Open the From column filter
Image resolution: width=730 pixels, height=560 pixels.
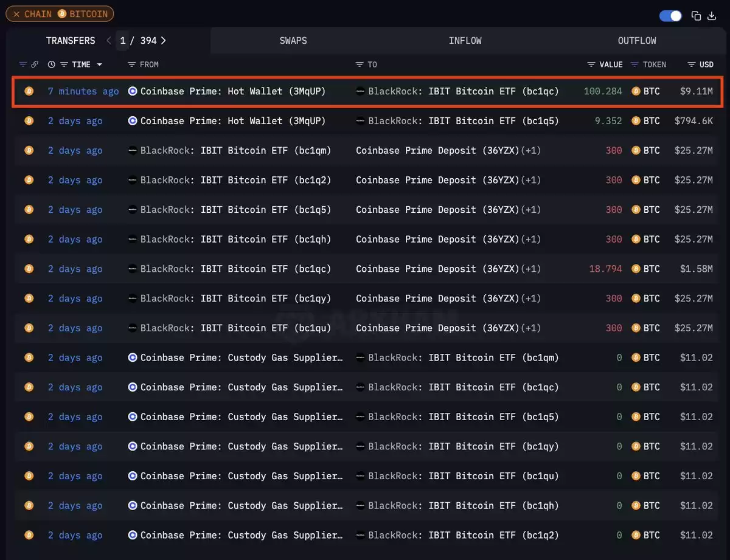[131, 64]
